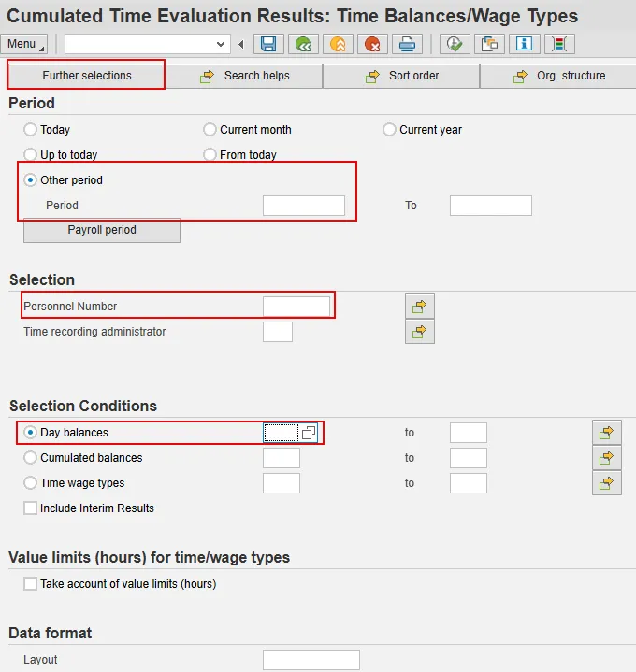Viewport: 636px width, 672px height.
Task: Open the Menu button
Action: (23, 44)
